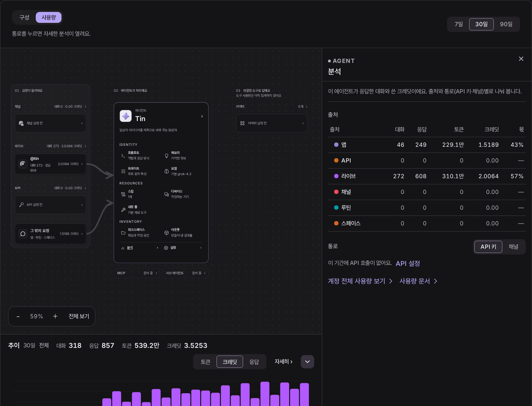
Task: Open 계정 전체 사용량 보기 link
Action: pyautogui.click(x=360, y=281)
